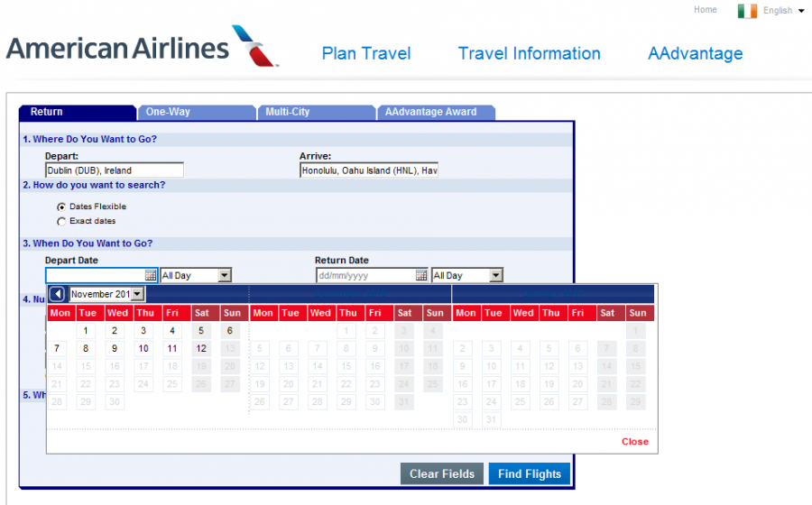Click the Irish flag icon
This screenshot has width=812, height=505.
point(746,11)
